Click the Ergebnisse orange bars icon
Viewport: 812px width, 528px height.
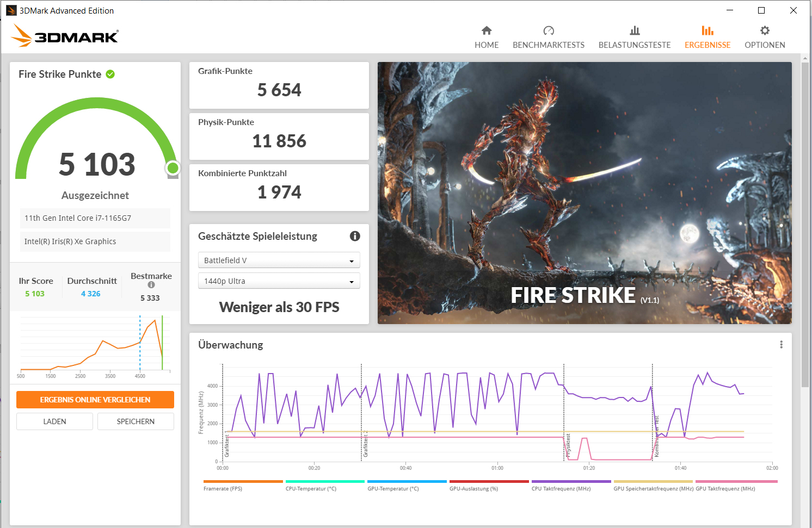click(x=708, y=30)
